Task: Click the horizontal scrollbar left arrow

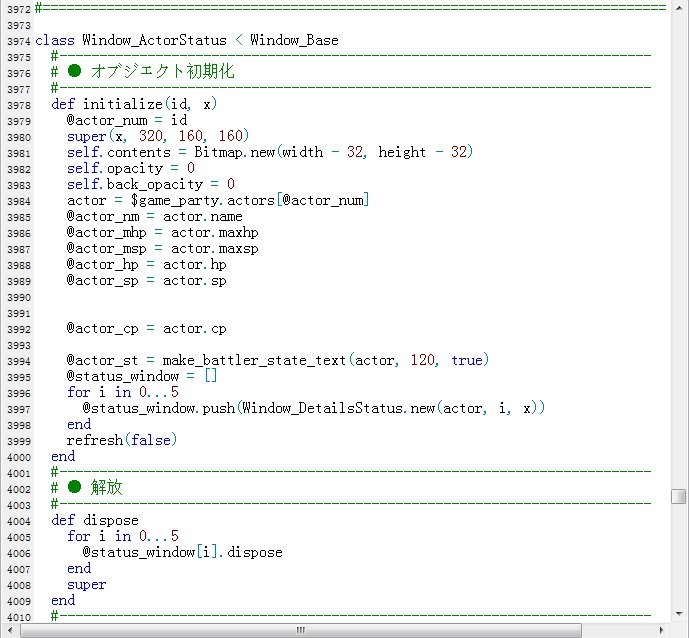Action: click(10, 630)
